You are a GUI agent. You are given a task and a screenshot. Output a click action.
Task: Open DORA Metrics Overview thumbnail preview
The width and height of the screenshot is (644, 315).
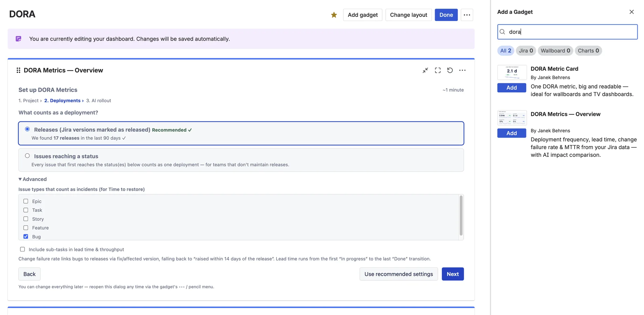pos(512,118)
